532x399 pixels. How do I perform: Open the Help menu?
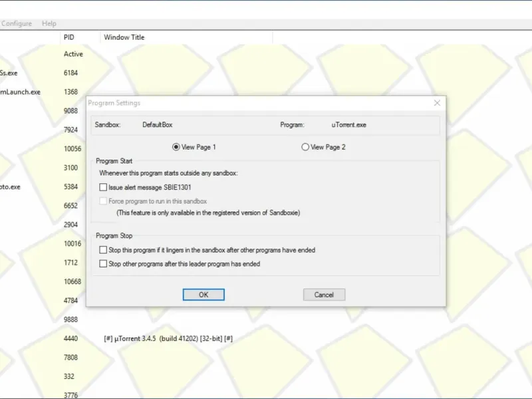49,23
